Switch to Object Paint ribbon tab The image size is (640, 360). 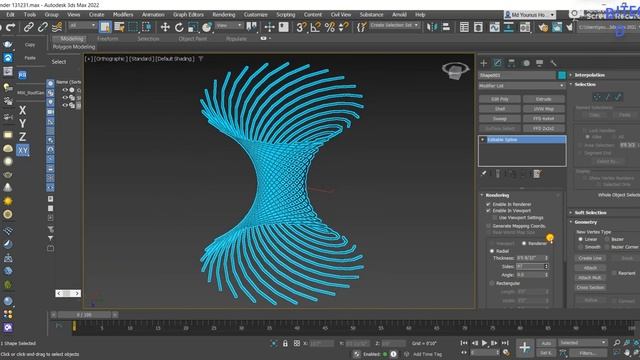(193, 39)
